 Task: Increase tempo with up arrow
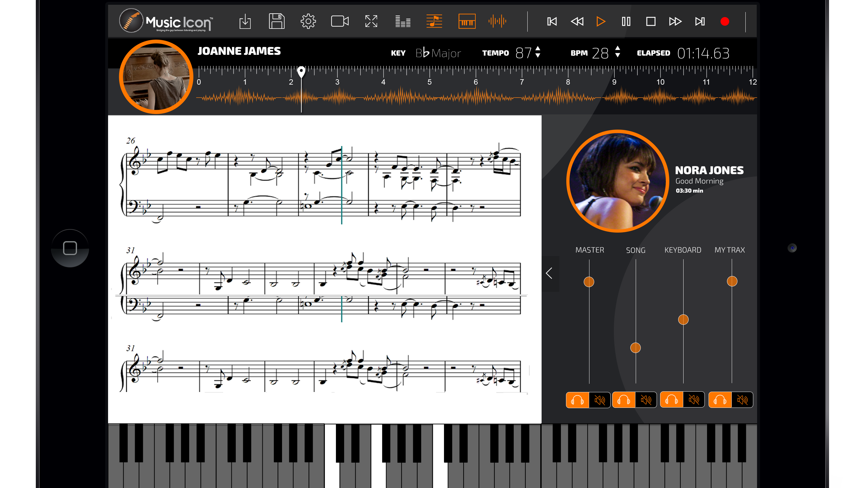[x=538, y=48]
